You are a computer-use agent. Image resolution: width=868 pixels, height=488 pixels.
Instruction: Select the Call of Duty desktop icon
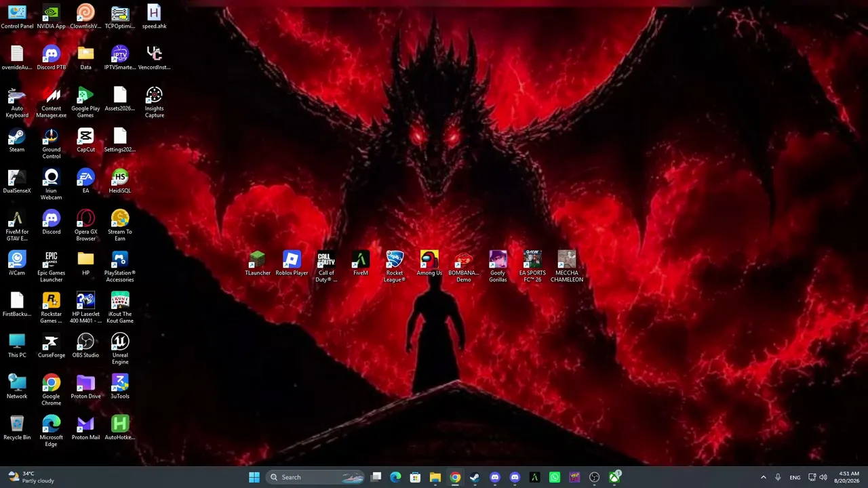click(x=326, y=268)
